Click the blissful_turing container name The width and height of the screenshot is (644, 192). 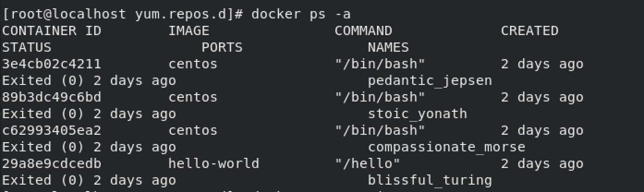[430, 180]
